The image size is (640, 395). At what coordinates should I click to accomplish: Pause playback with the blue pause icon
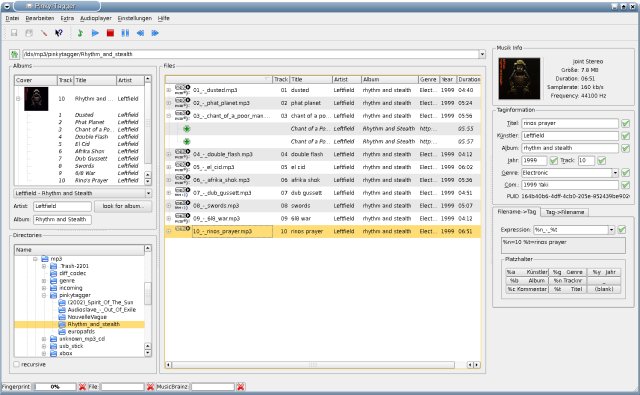[125, 33]
